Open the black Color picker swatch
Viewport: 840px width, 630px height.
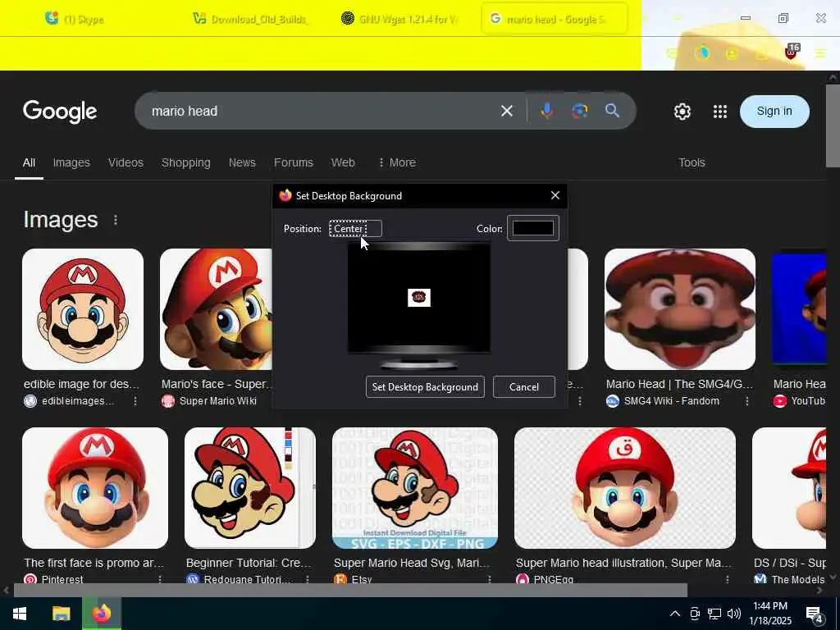pyautogui.click(x=533, y=228)
